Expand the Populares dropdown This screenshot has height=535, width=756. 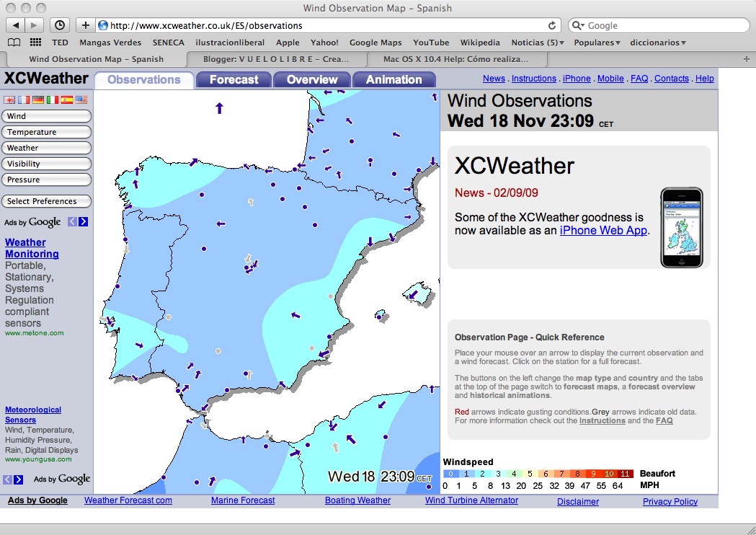coord(597,42)
